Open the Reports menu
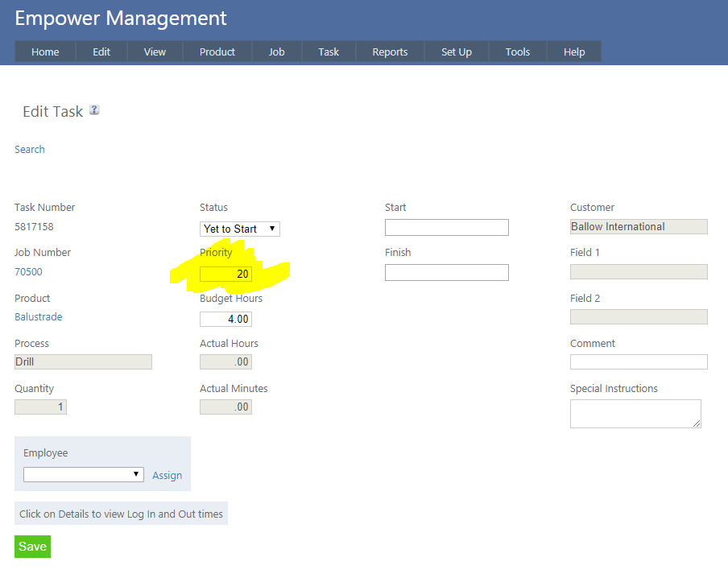The width and height of the screenshot is (728, 574). (x=390, y=52)
